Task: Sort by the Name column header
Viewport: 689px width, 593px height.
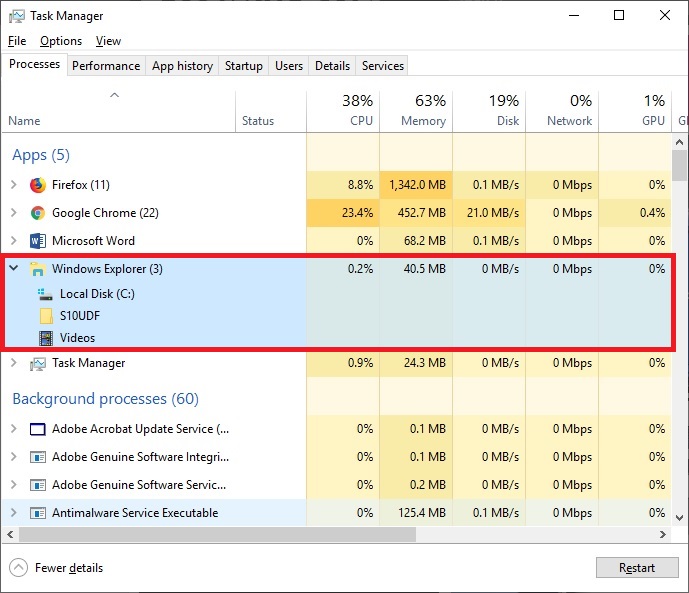Action: point(119,112)
